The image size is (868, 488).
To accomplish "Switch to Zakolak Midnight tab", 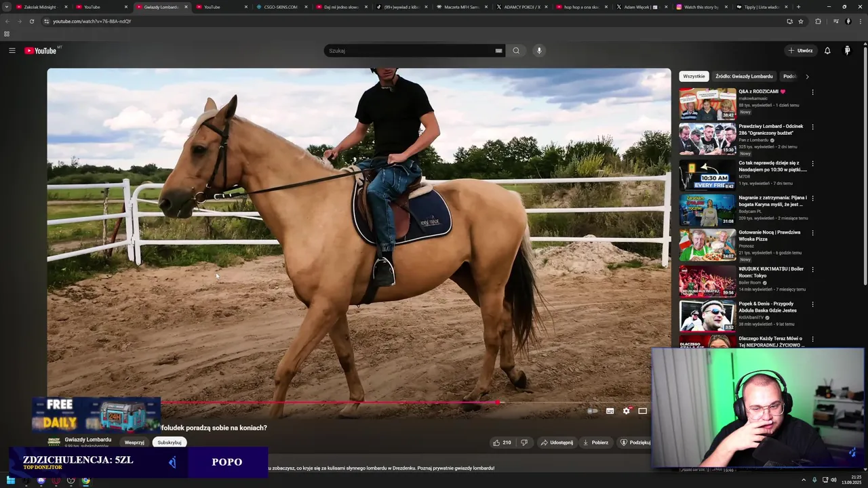I will tap(41, 7).
